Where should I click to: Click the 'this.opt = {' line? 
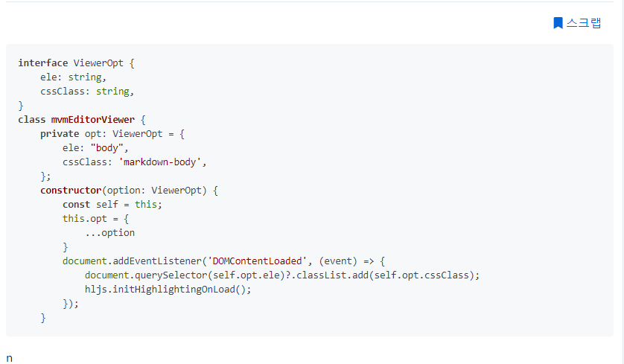[x=96, y=219]
